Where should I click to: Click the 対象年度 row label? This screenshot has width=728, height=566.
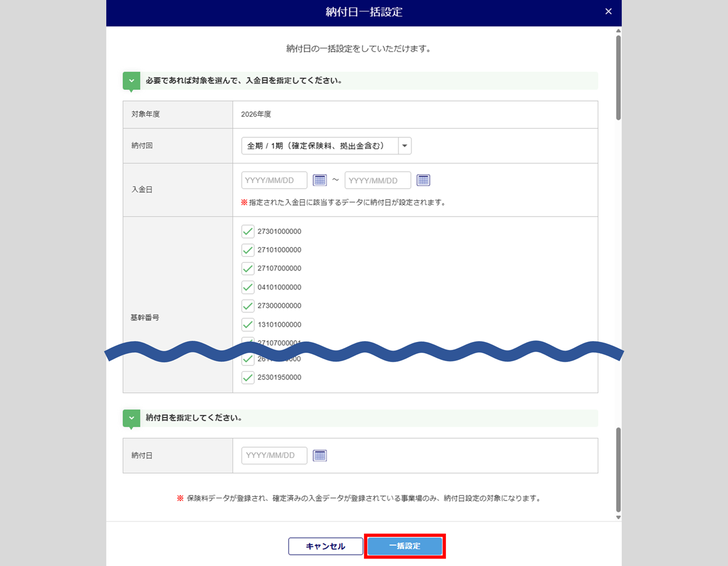pos(146,114)
